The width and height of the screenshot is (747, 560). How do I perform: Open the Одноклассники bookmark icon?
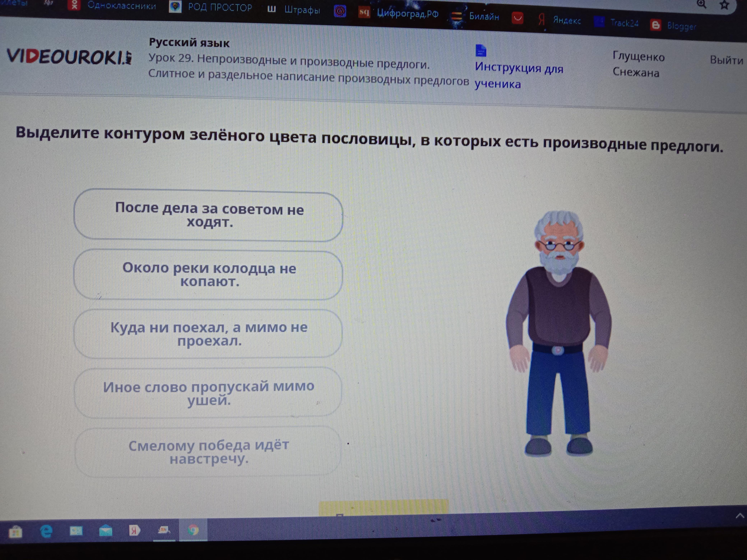click(74, 5)
